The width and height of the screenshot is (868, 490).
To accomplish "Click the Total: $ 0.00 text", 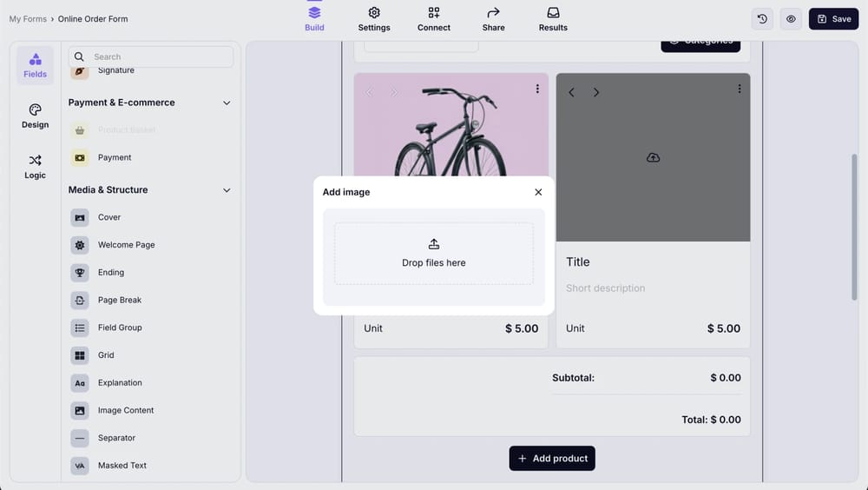I will [x=712, y=420].
